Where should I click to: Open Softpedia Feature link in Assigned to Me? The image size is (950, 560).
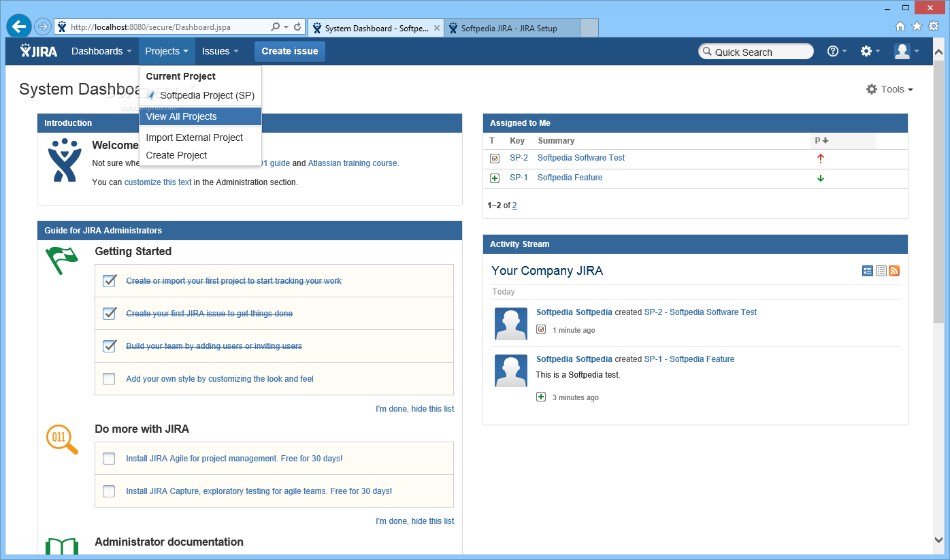point(570,178)
